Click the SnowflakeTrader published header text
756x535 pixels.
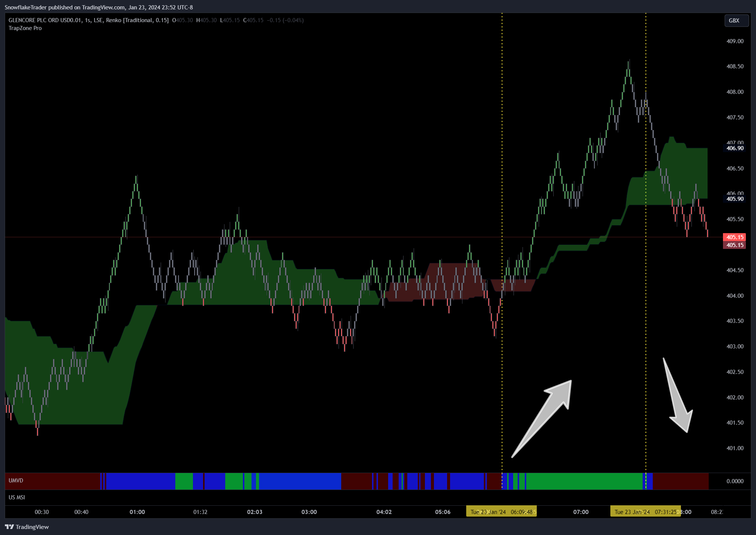[99, 7]
